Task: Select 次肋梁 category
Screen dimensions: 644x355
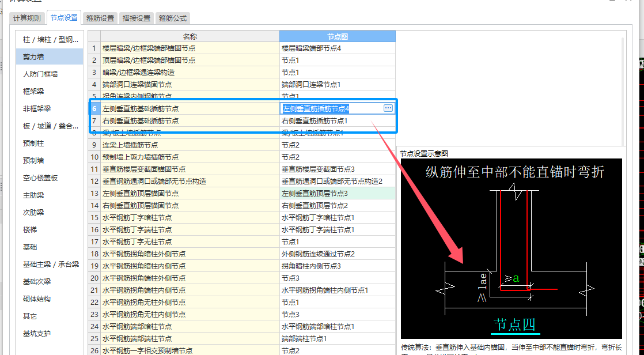Action: point(50,212)
